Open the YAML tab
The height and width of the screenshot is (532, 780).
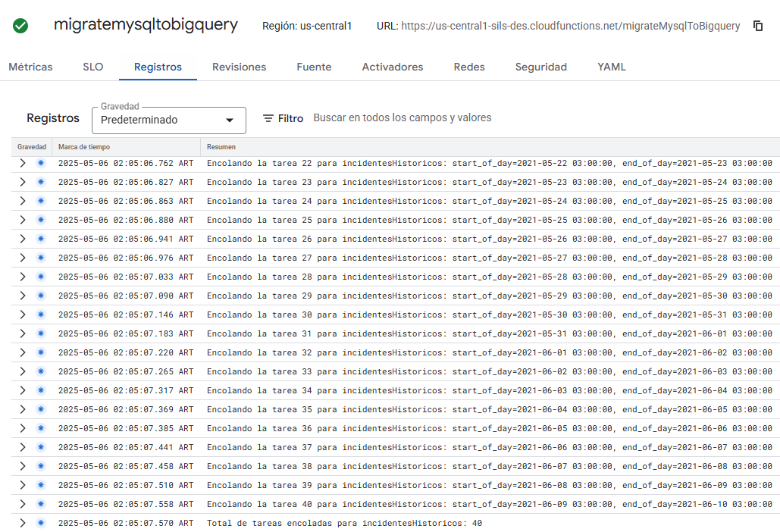(611, 67)
